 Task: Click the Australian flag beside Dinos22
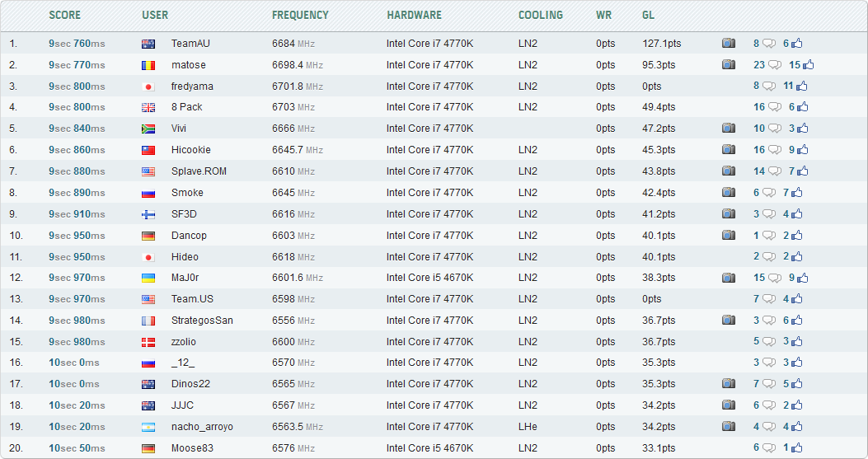148,384
